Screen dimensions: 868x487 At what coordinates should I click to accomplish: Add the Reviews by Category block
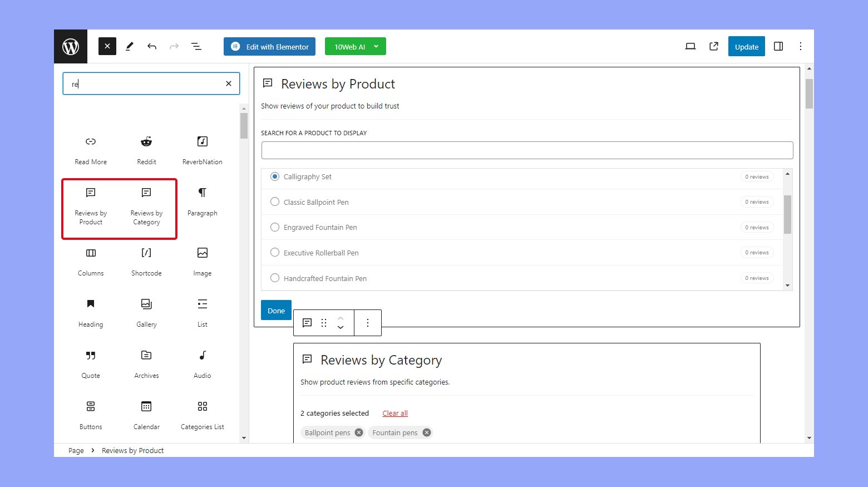pos(146,207)
